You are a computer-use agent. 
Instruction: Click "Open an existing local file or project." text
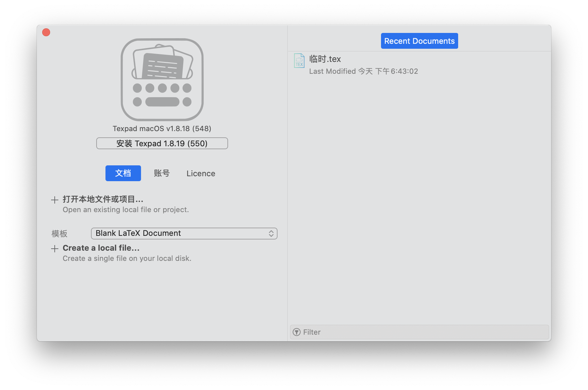pyautogui.click(x=126, y=210)
